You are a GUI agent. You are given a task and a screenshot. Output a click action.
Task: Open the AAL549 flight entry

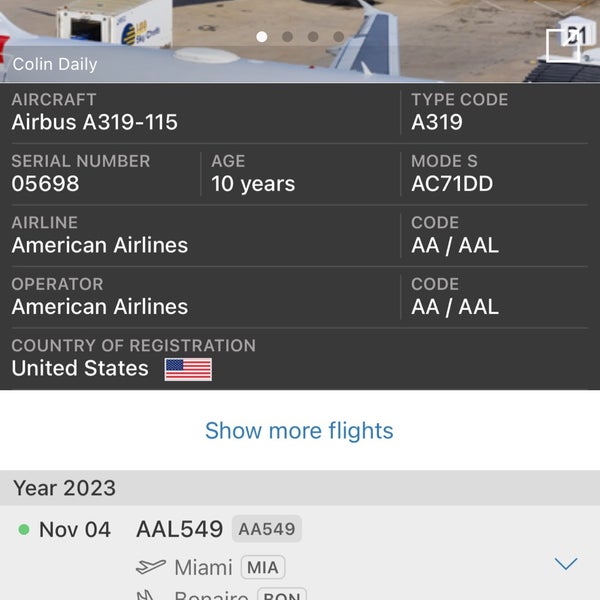pyautogui.click(x=179, y=529)
